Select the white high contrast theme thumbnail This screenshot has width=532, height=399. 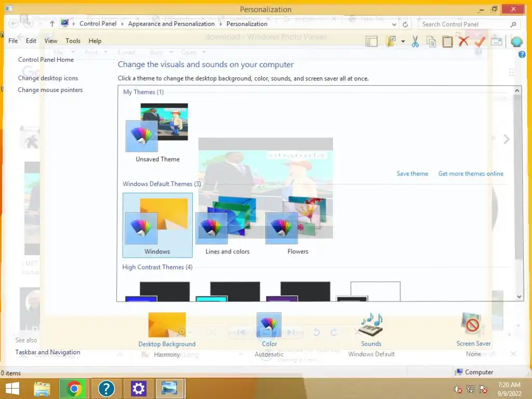coord(368,291)
